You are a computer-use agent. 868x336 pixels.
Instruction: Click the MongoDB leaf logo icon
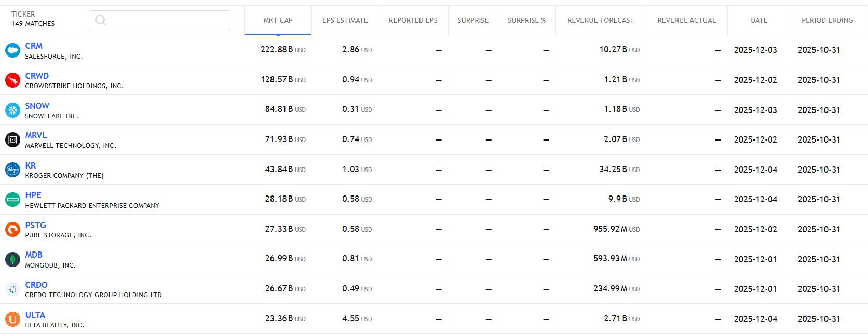tap(12, 259)
